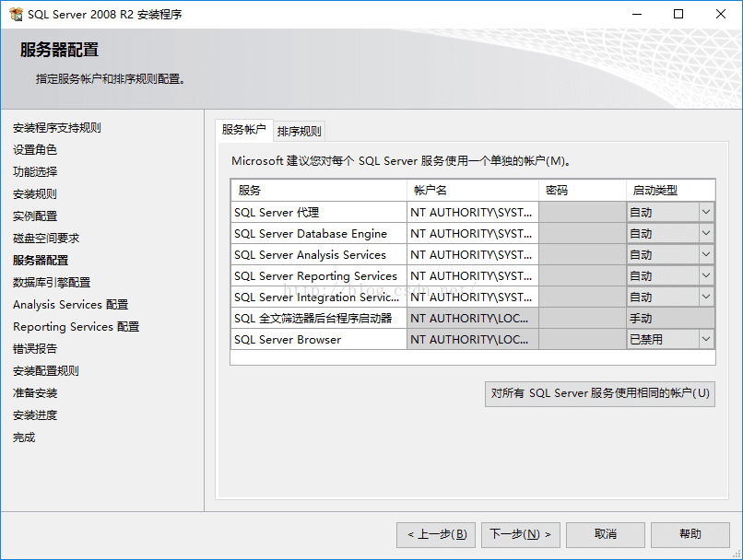
Task: Open startup type dropdown for SQL Server Browser
Action: 706,339
